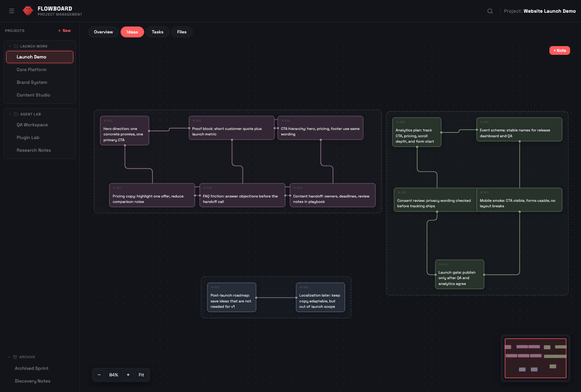Collapse the Launch Work group
581x392 pixels.
10,46
